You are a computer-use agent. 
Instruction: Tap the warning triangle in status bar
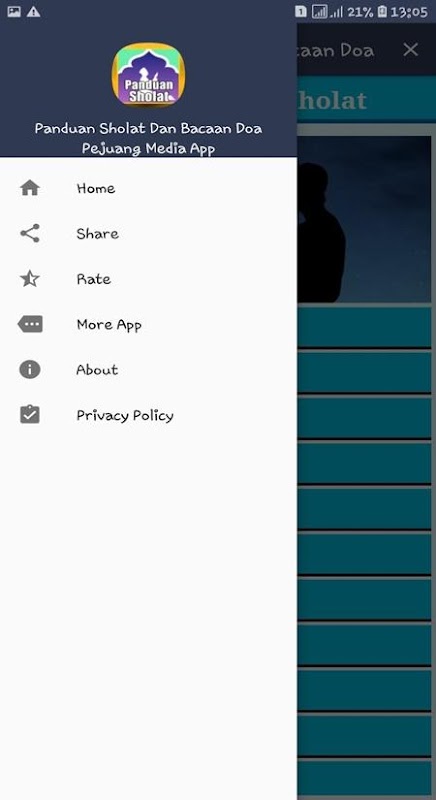tap(33, 12)
